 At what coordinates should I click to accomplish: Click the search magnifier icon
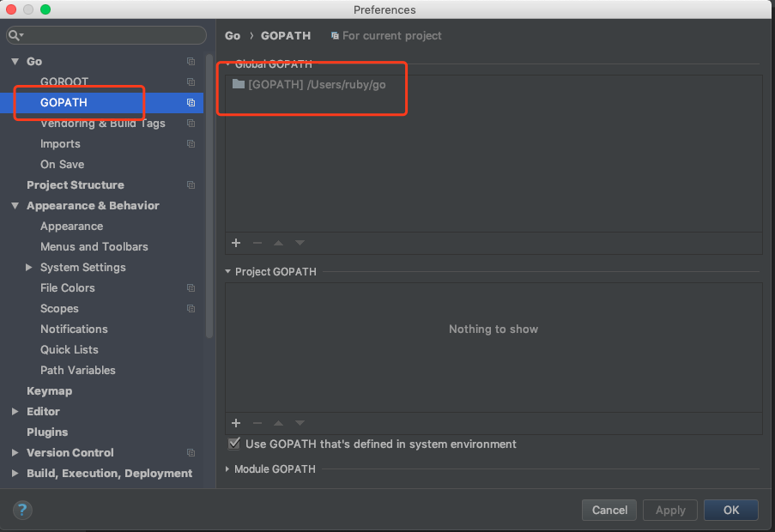click(x=15, y=35)
